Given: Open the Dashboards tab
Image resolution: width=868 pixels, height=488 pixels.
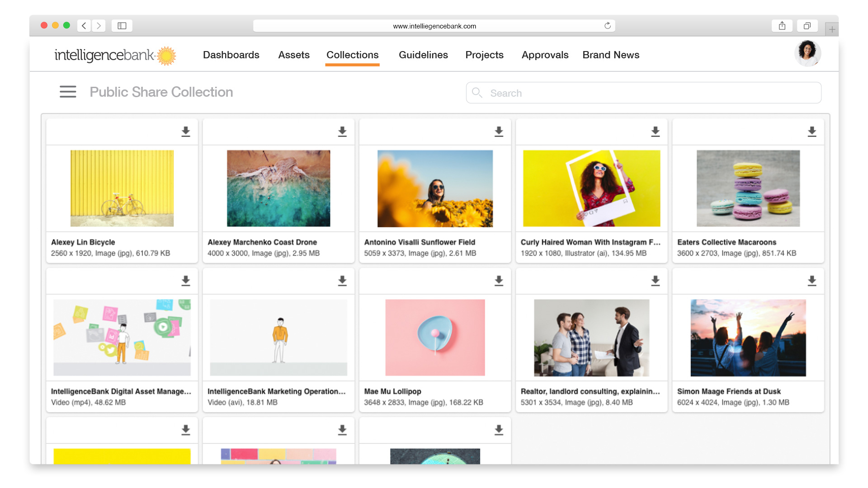Looking at the screenshot, I should (231, 55).
